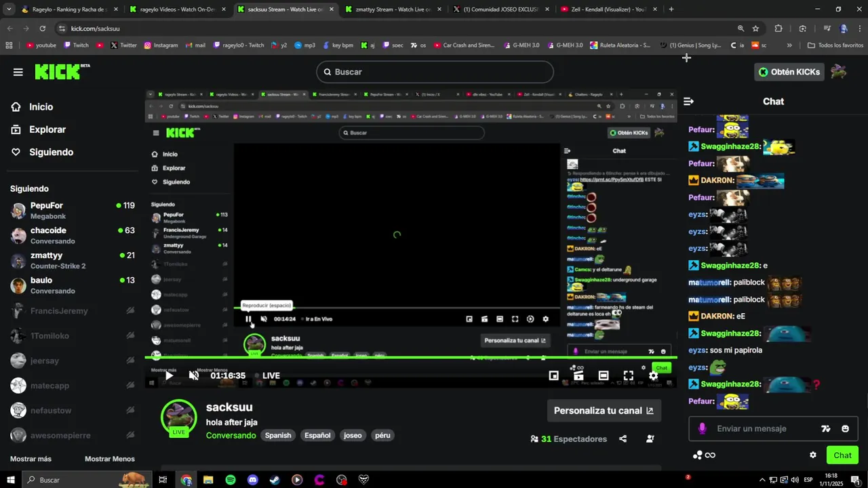Screen dimensions: 868x488
Task: Toggle theater mode in the player
Action: click(604, 375)
